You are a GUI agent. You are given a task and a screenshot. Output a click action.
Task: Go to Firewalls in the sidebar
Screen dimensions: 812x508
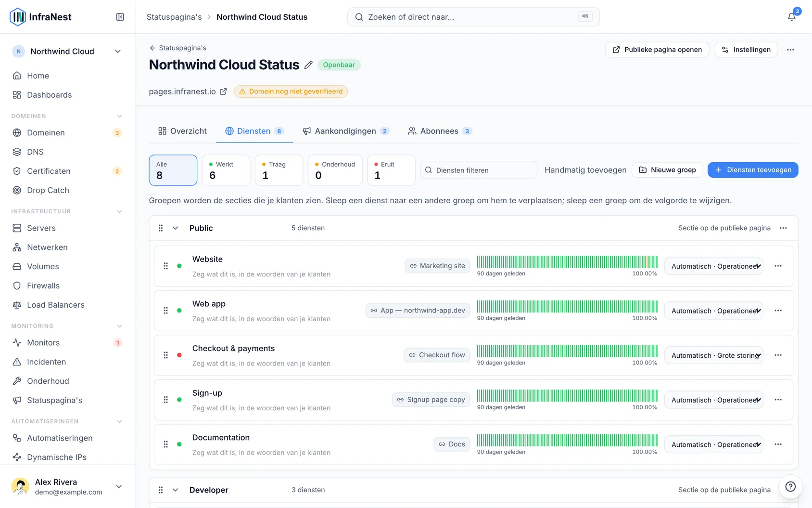click(x=67, y=286)
